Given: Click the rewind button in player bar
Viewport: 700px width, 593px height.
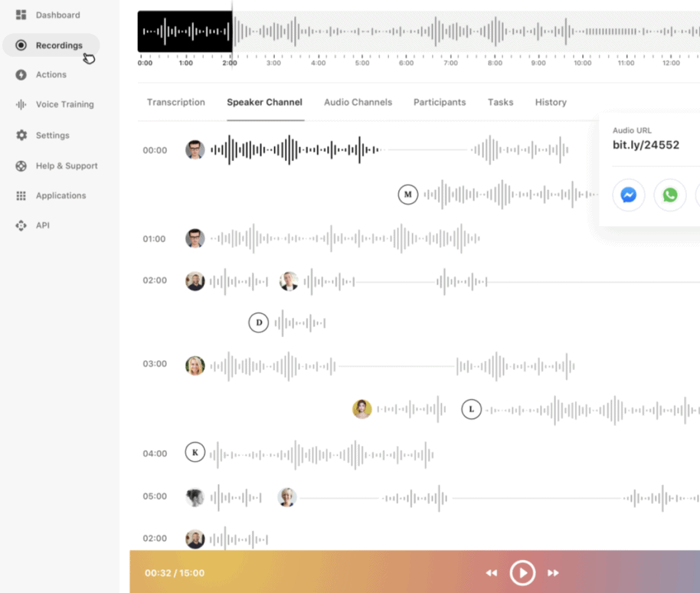Looking at the screenshot, I should click(492, 573).
